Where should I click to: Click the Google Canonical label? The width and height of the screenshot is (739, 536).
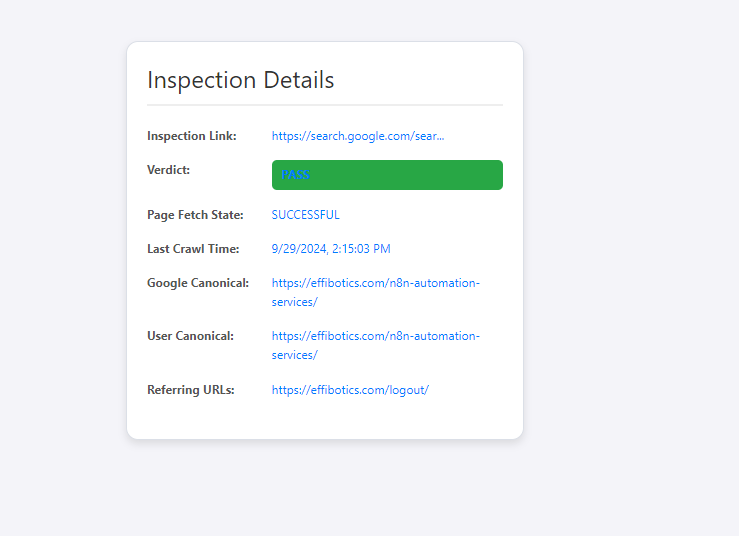[x=197, y=283]
